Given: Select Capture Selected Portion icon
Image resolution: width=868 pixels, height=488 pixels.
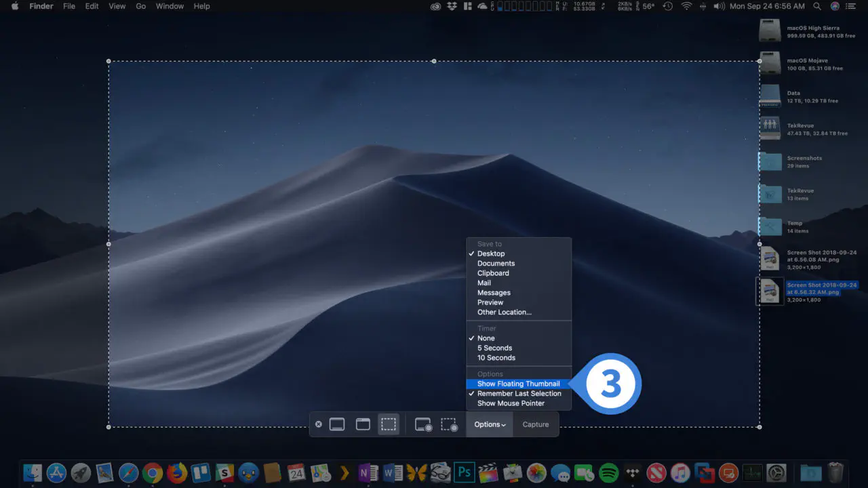Looking at the screenshot, I should tap(388, 424).
